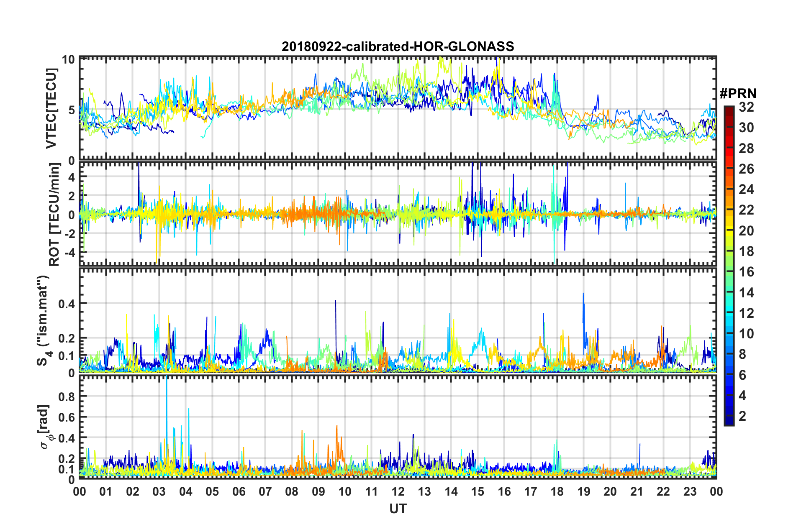Click the dark red top of the PRN colorbar
The image size is (796, 532).
(729, 110)
